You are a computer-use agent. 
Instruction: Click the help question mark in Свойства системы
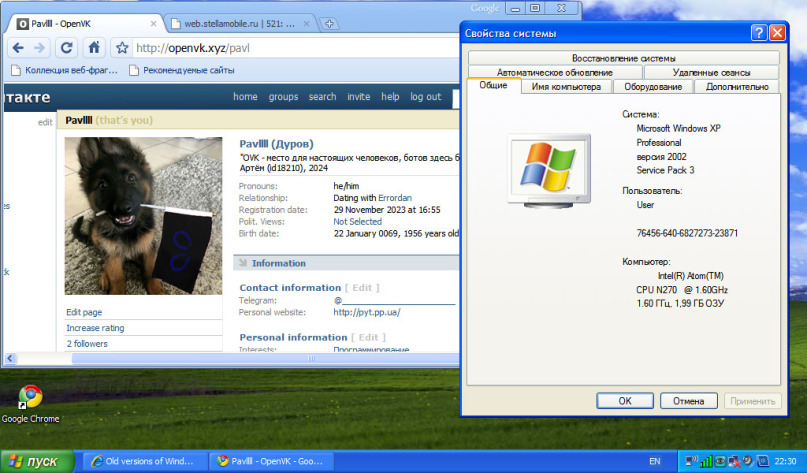tap(759, 34)
